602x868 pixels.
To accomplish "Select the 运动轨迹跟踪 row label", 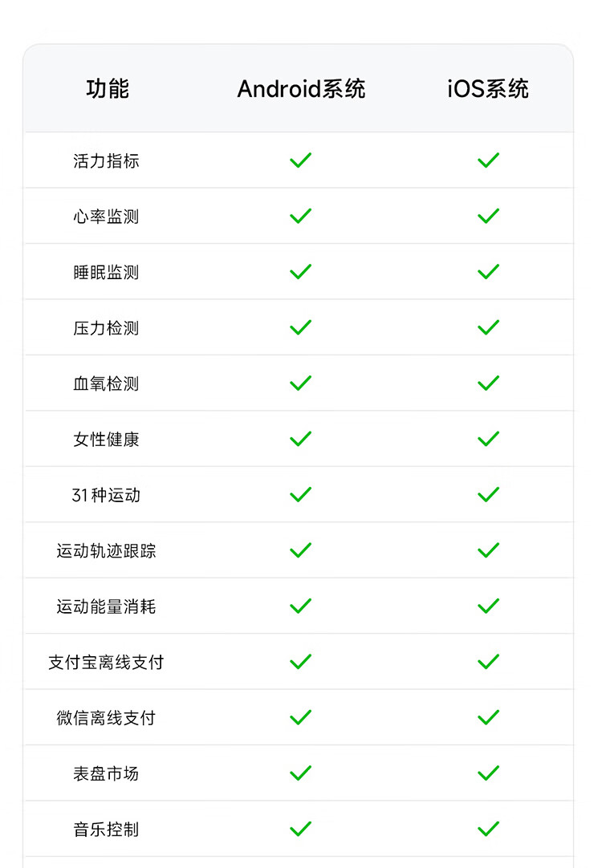I will (x=106, y=551).
